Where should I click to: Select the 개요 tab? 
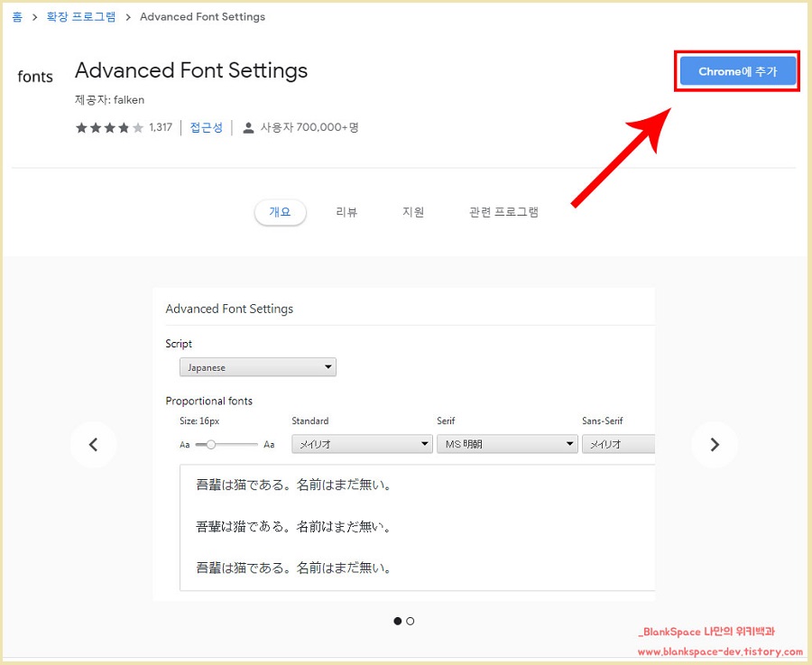[281, 212]
